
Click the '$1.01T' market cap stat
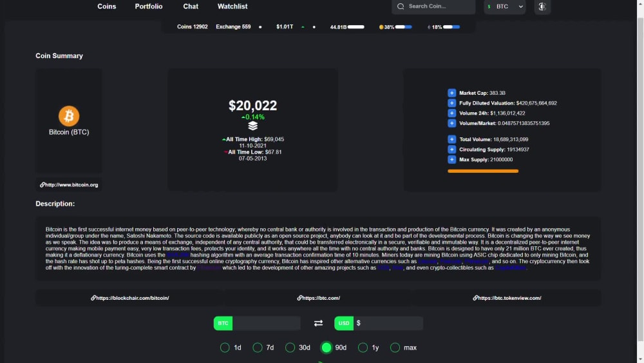pyautogui.click(x=285, y=26)
